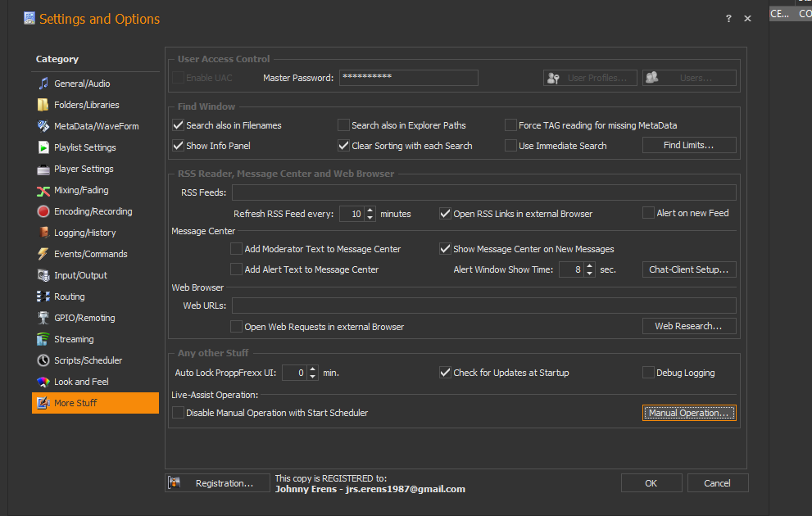The image size is (812, 516).
Task: Click the Streaming icon
Action: pyautogui.click(x=43, y=339)
